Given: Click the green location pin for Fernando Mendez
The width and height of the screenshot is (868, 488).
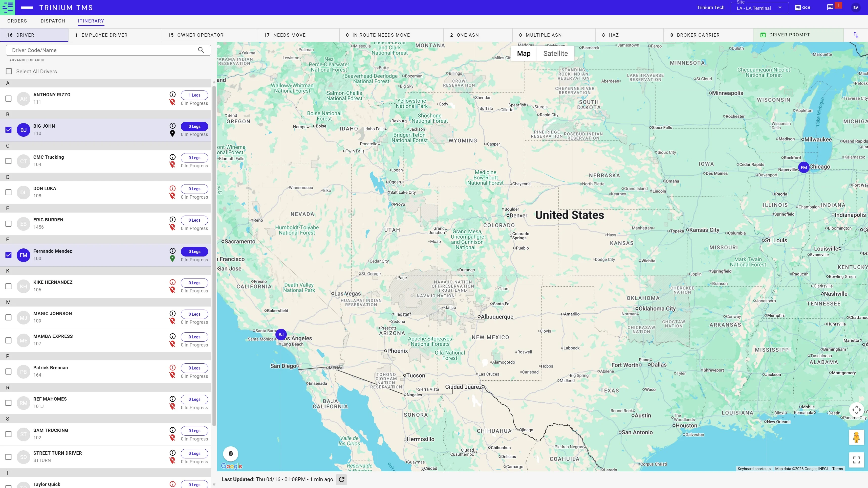Looking at the screenshot, I should [172, 259].
